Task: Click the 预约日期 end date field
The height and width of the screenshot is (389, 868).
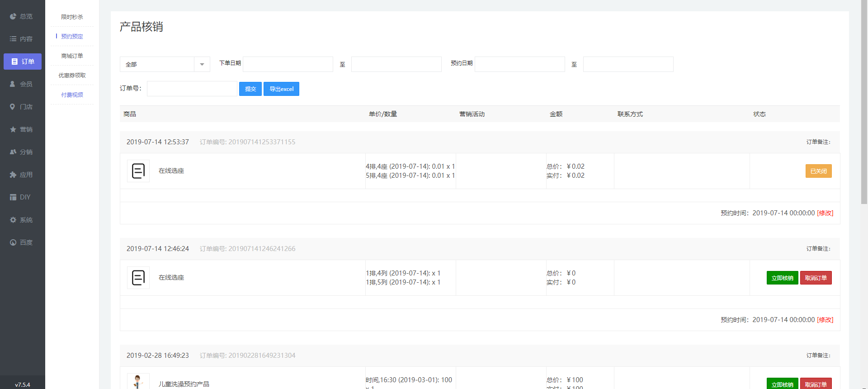Action: pos(628,64)
